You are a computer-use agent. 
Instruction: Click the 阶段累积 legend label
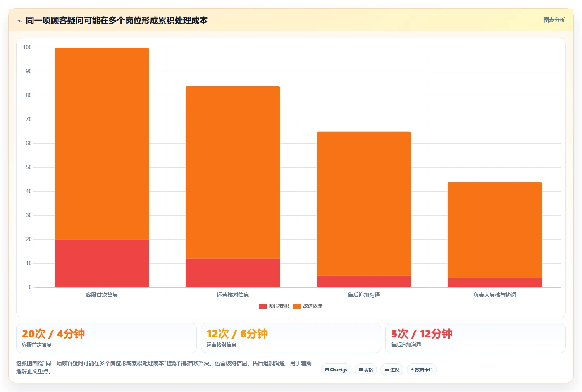[279, 306]
